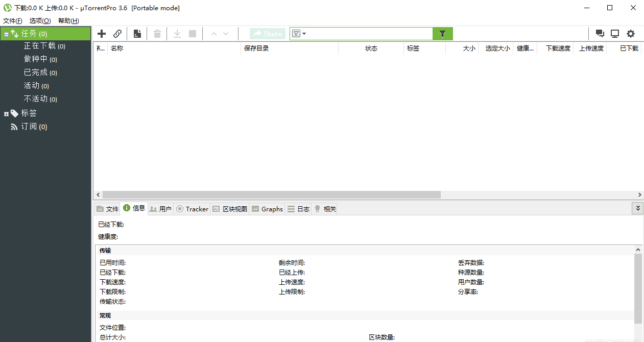Open the settings gear icon
This screenshot has height=342, width=644.
click(x=631, y=33)
